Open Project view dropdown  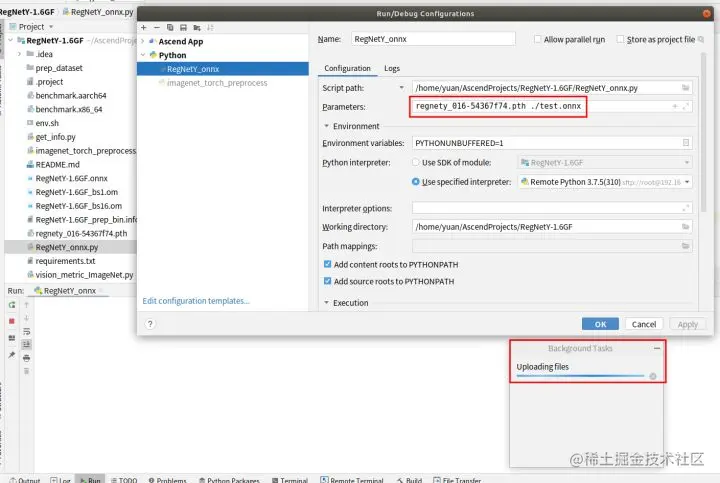click(x=51, y=27)
